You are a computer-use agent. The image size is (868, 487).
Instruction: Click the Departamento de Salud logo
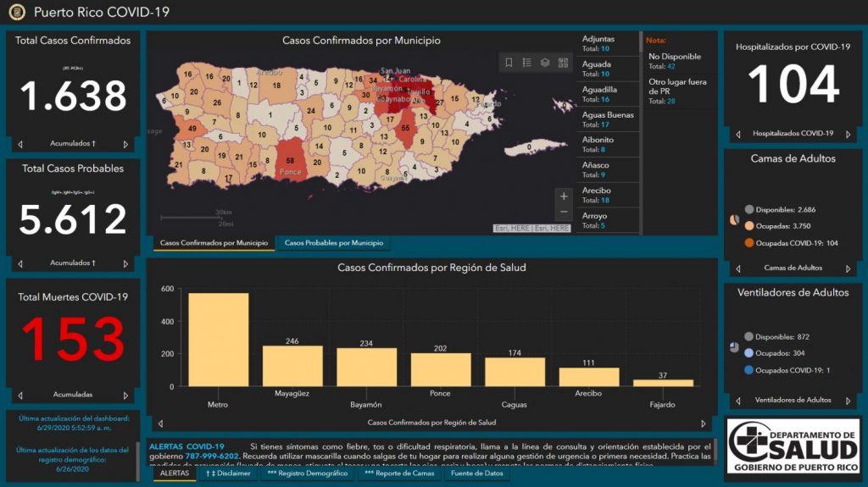click(793, 445)
